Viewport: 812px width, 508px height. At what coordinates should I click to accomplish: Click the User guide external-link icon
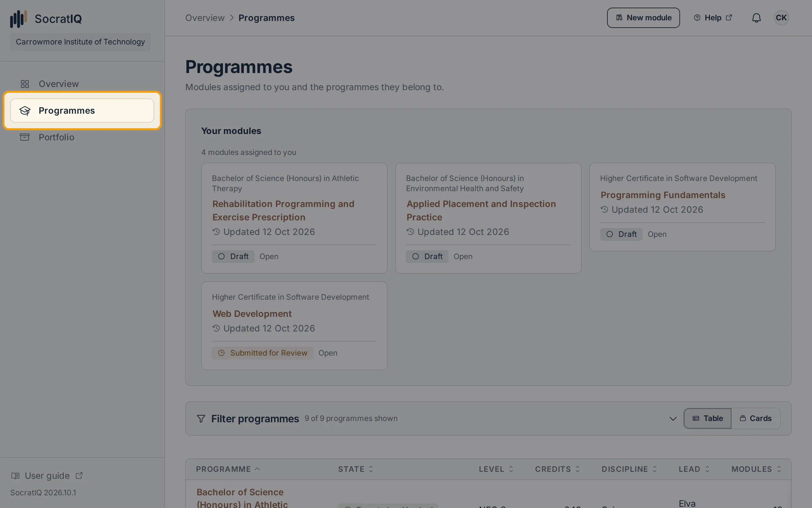pyautogui.click(x=79, y=476)
